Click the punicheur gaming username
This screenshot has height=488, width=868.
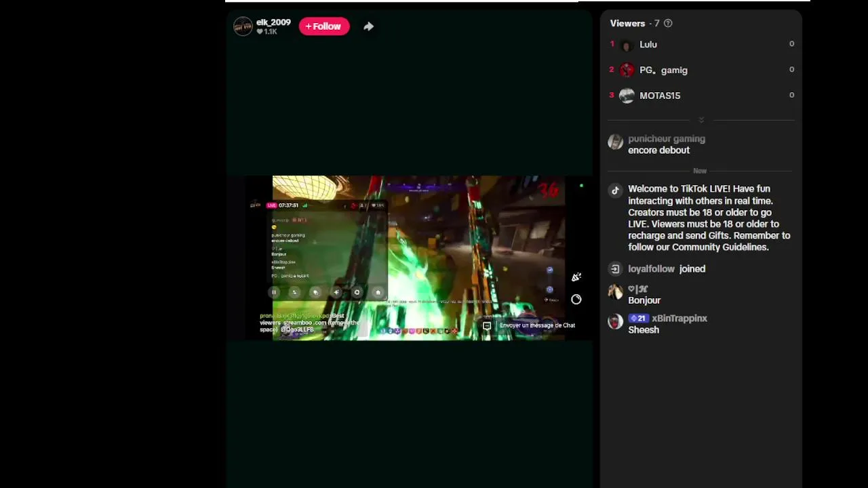tap(667, 139)
